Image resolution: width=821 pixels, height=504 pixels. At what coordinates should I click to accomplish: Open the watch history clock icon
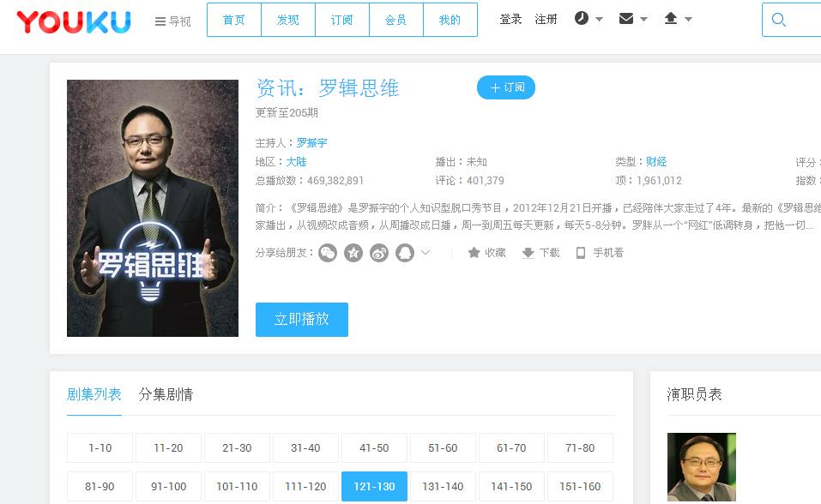click(x=581, y=18)
